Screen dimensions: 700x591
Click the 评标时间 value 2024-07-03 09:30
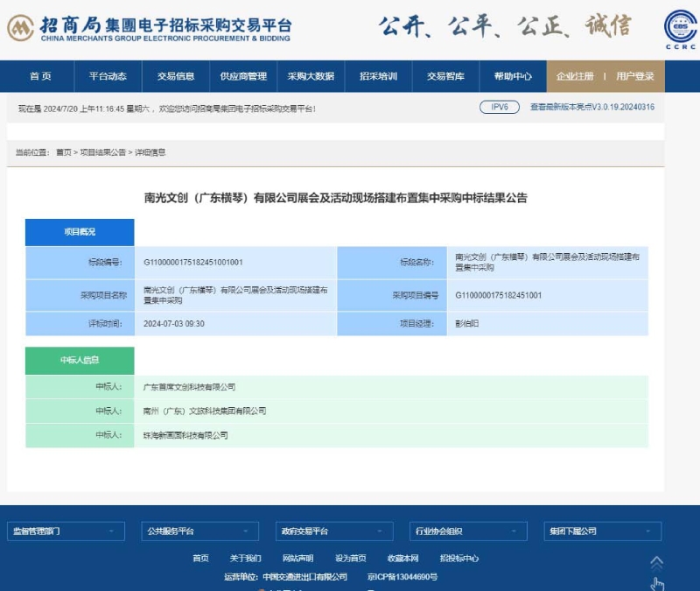(174, 323)
